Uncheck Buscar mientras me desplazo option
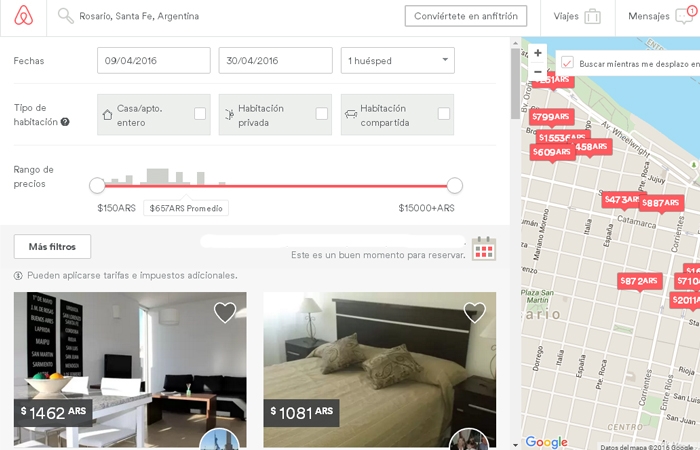 (x=567, y=63)
